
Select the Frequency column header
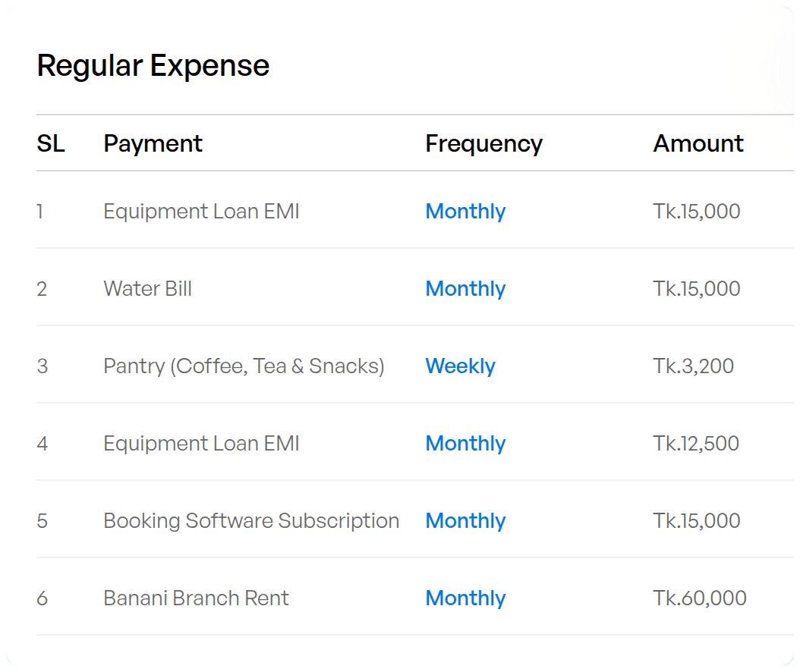[x=483, y=144]
